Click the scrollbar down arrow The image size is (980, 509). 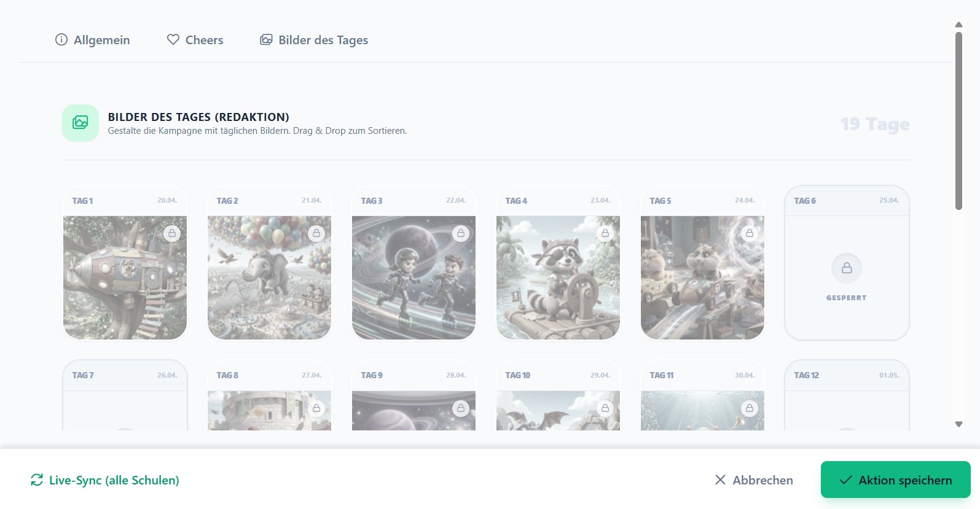[x=958, y=424]
